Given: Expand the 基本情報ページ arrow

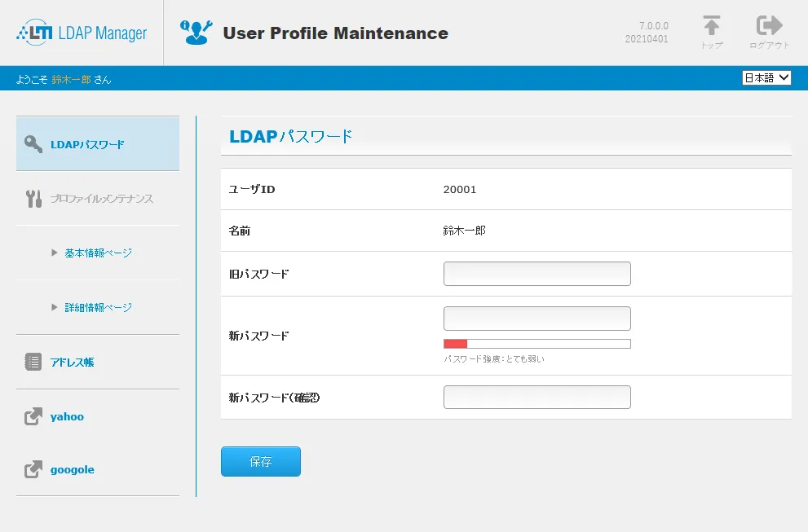Looking at the screenshot, I should click(54, 253).
